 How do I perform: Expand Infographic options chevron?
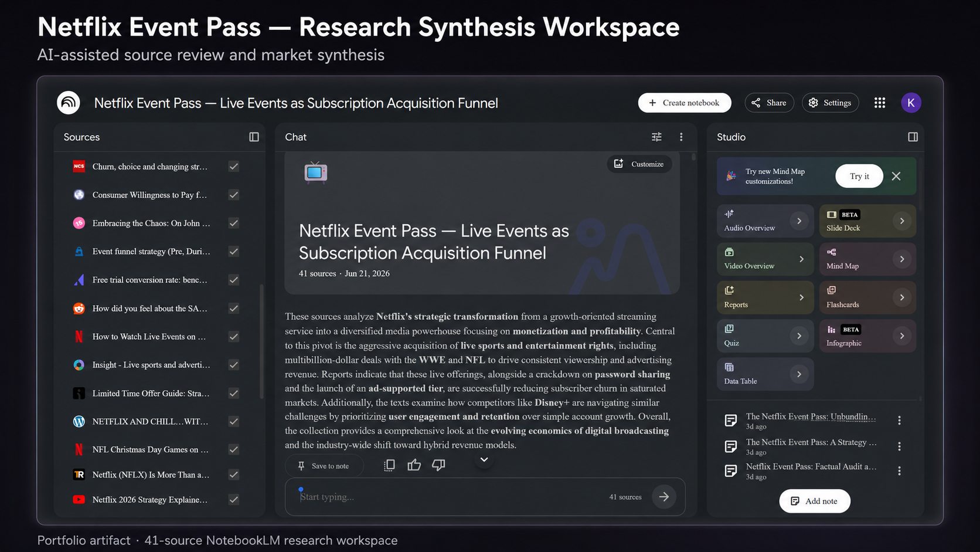click(902, 336)
